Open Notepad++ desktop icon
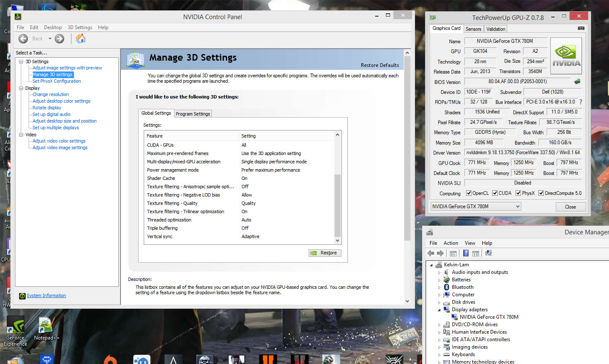 [x=46, y=329]
